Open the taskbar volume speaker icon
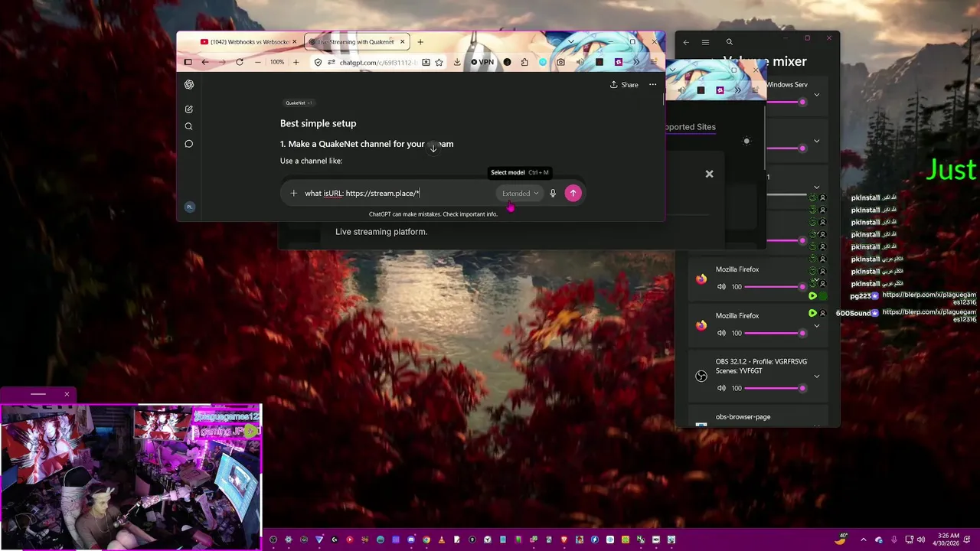 pos(920,540)
